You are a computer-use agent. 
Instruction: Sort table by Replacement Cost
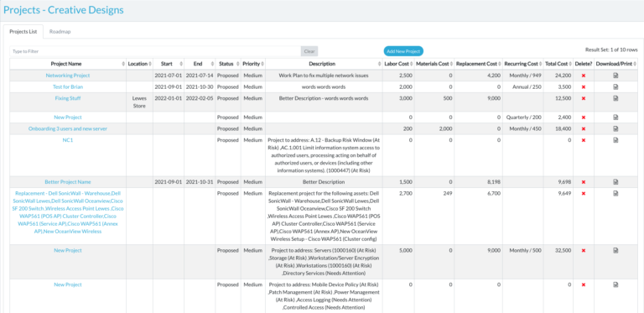click(x=479, y=64)
